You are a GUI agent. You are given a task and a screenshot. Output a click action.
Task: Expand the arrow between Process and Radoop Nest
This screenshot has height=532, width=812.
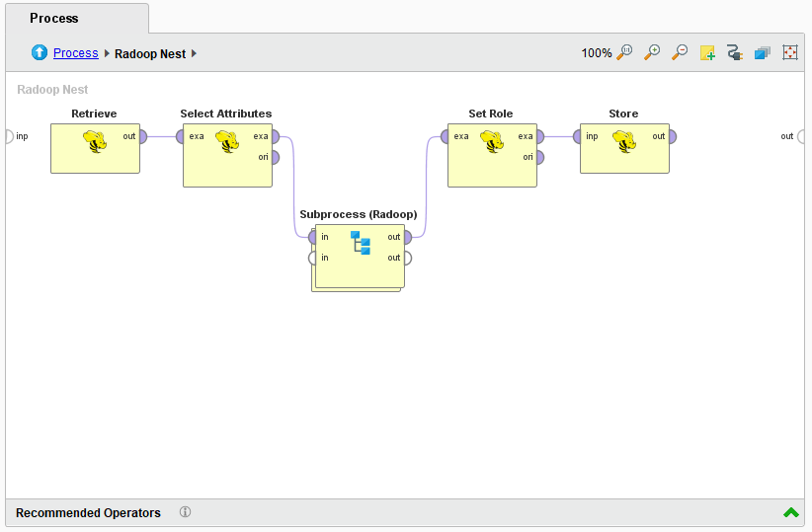107,53
